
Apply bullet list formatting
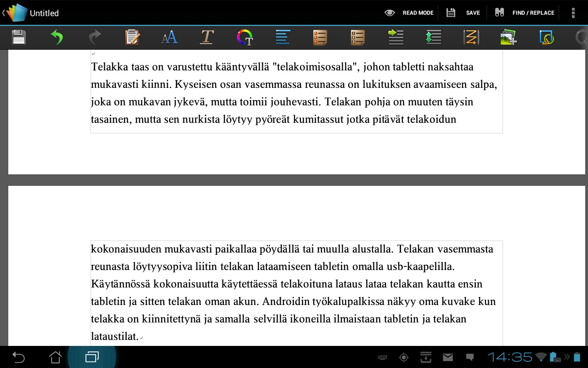[x=320, y=37]
